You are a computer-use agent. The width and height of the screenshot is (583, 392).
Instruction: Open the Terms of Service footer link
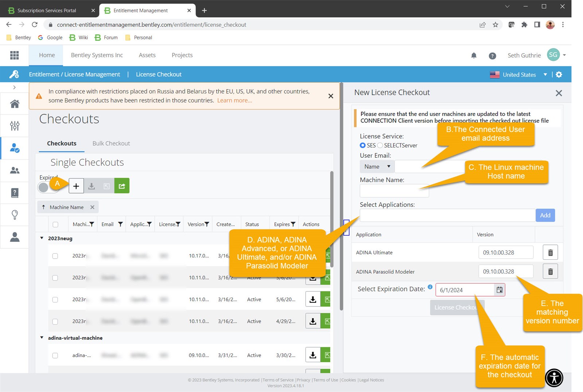(x=278, y=380)
